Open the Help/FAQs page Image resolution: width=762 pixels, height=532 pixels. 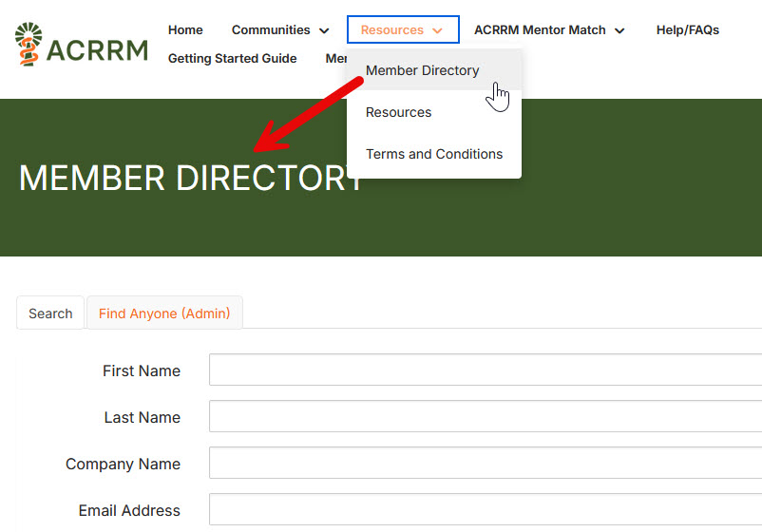click(x=688, y=30)
